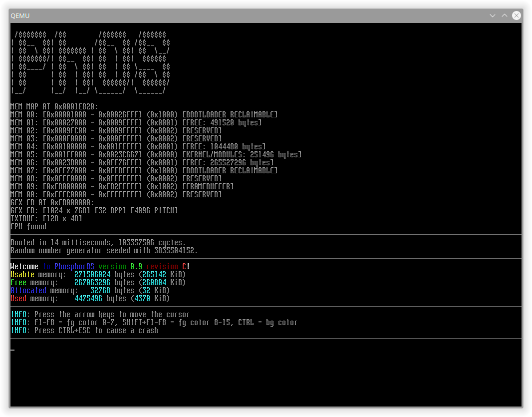Click the 'Welcome to PhosphorOS' line
This screenshot has width=532, height=417.
(100, 267)
